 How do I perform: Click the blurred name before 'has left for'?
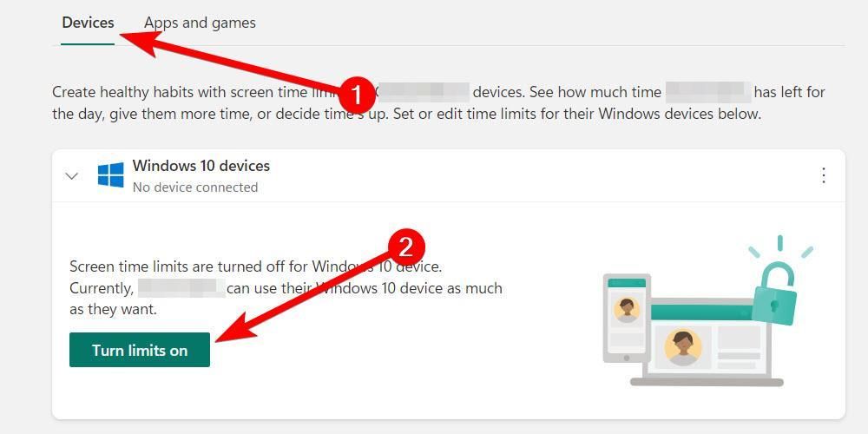click(x=708, y=93)
